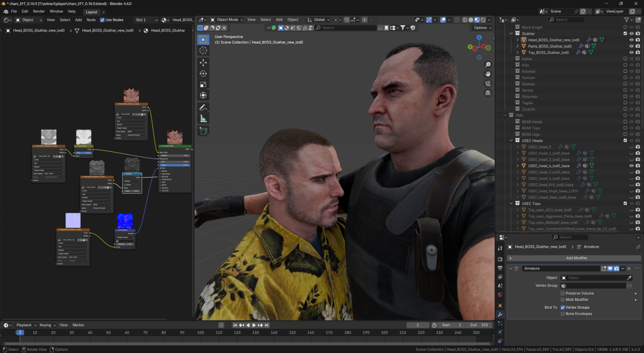Select the Transform tool

pyautogui.click(x=203, y=95)
